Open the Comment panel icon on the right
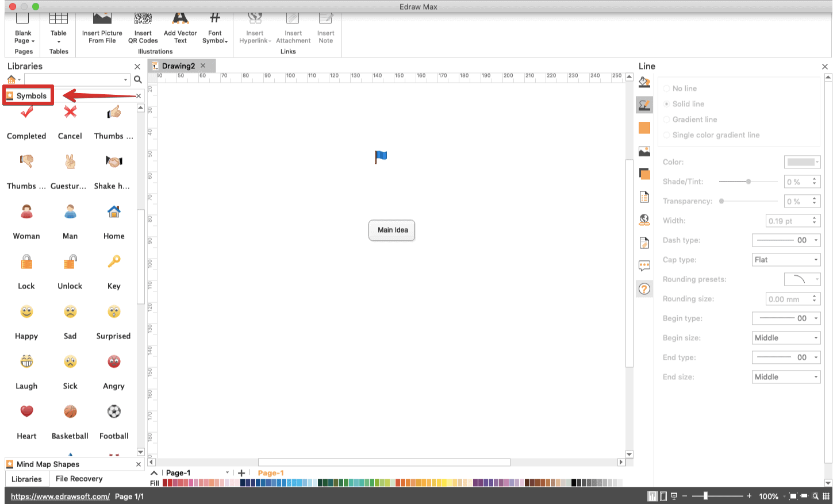Image resolution: width=833 pixels, height=504 pixels. 644,266
